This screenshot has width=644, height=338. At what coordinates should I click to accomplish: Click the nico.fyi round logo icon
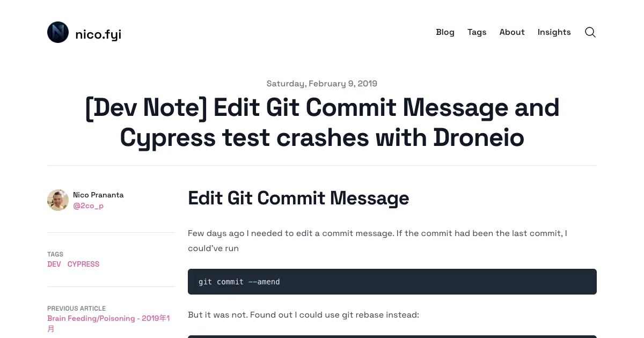pyautogui.click(x=58, y=32)
